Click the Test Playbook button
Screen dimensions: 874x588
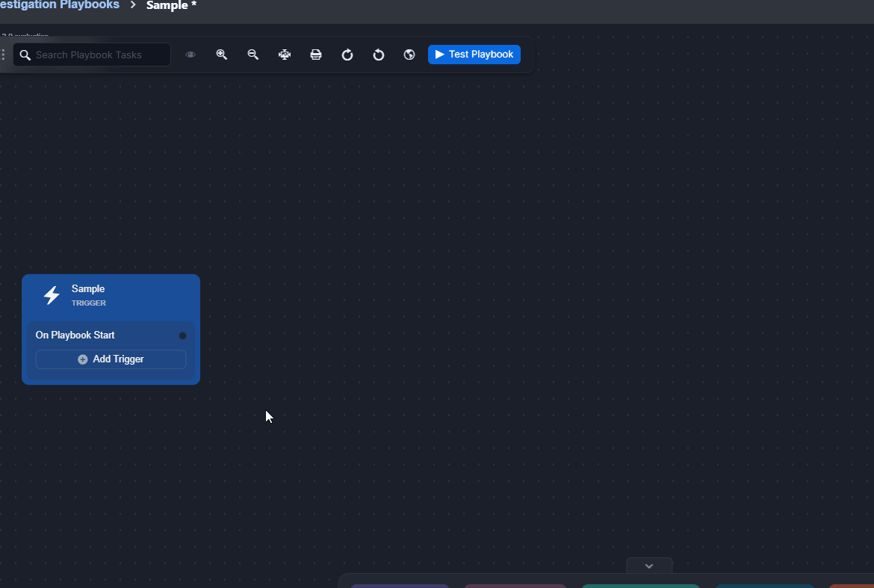coord(474,54)
